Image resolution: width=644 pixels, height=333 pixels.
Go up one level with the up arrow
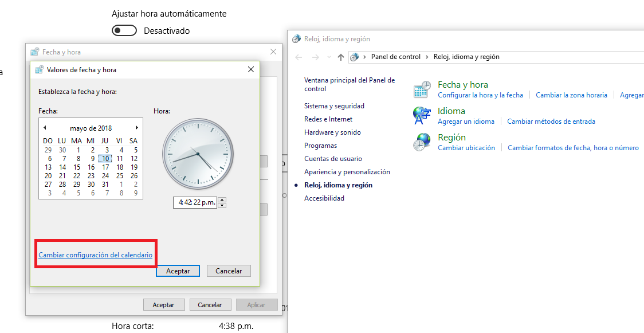click(341, 57)
